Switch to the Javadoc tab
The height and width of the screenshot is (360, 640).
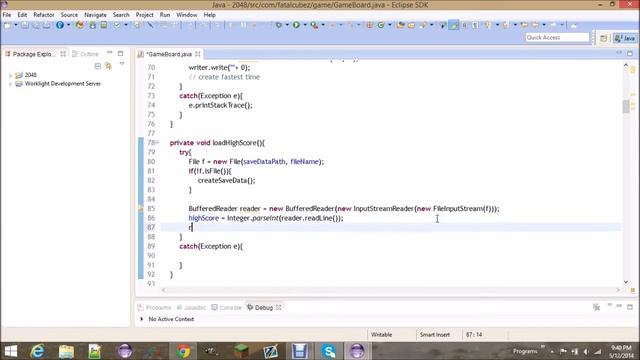pyautogui.click(x=191, y=308)
